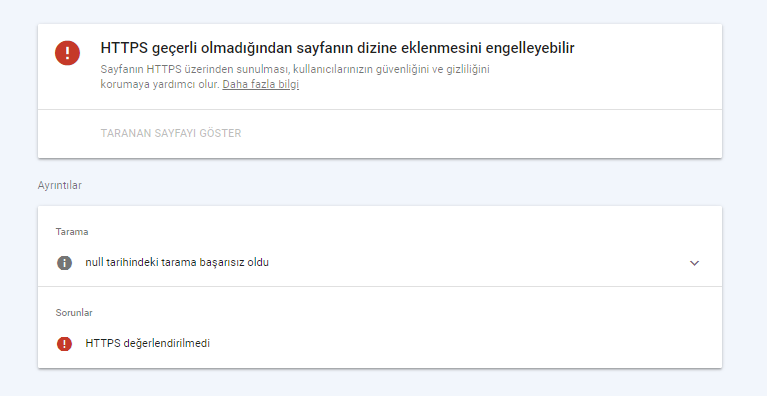Click the gray info icon in the Tarama row

pos(64,263)
